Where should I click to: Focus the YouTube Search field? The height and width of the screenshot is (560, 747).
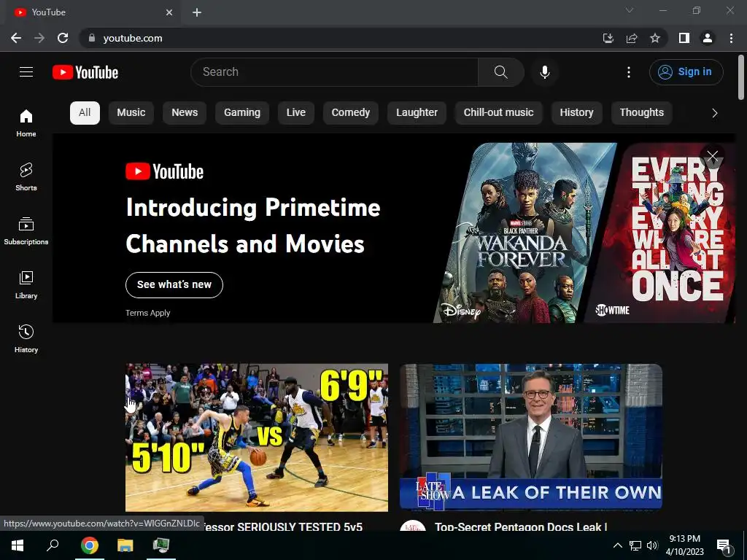334,72
